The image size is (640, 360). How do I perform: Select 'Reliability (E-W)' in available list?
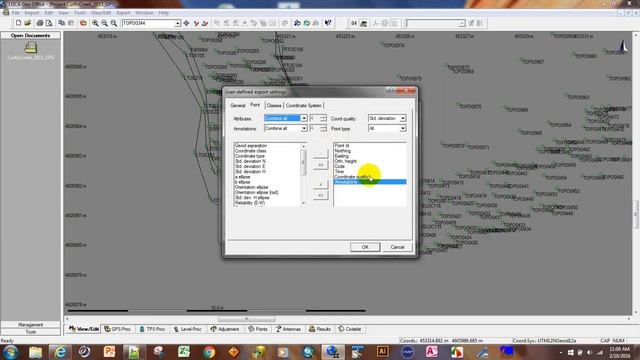[x=250, y=203]
